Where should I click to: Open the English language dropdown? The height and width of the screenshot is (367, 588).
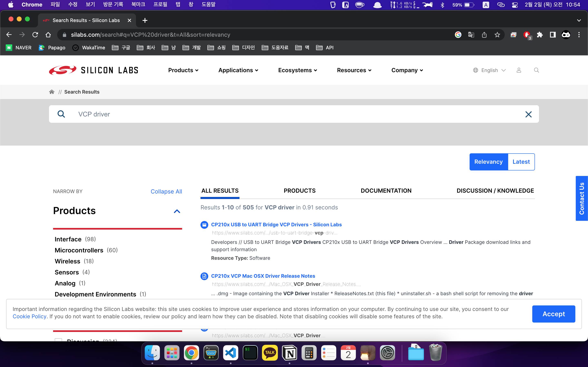pos(489,70)
